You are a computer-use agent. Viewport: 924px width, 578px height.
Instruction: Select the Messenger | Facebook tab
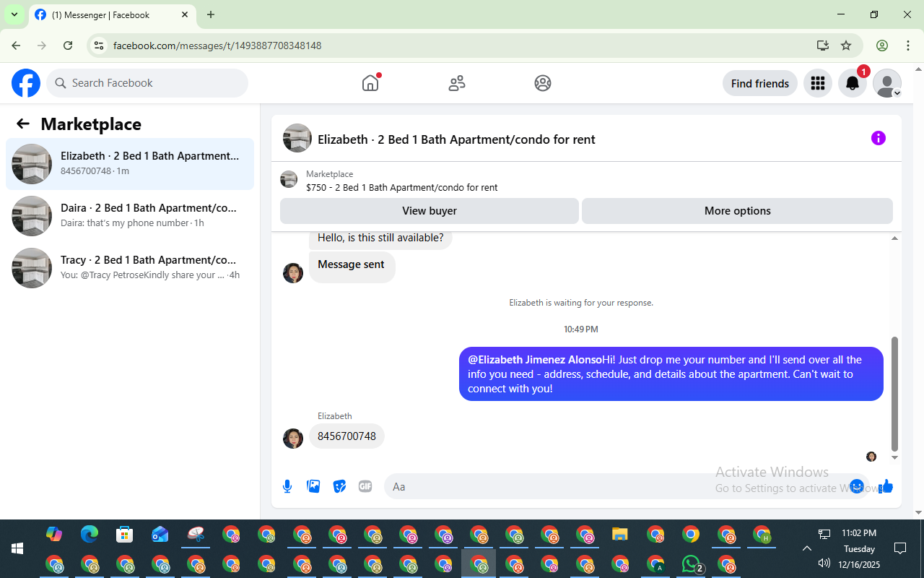(x=112, y=14)
